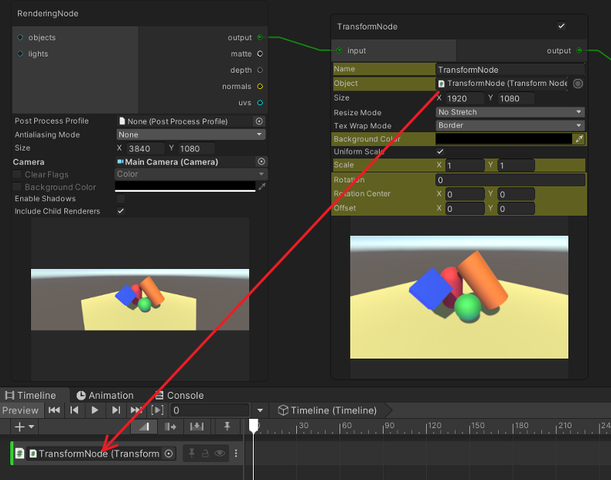Open the Antialiasing Mode dropdown
The height and width of the screenshot is (480, 611).
[189, 134]
